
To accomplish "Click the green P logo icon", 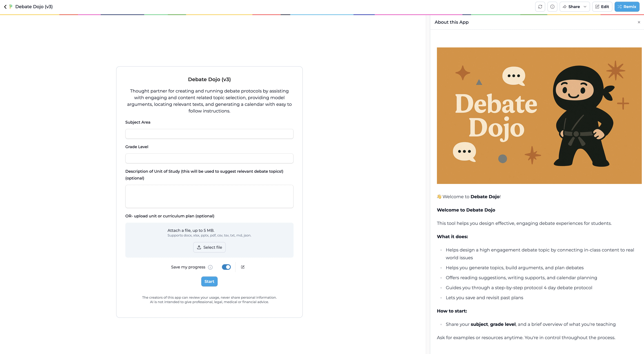I will click(11, 7).
